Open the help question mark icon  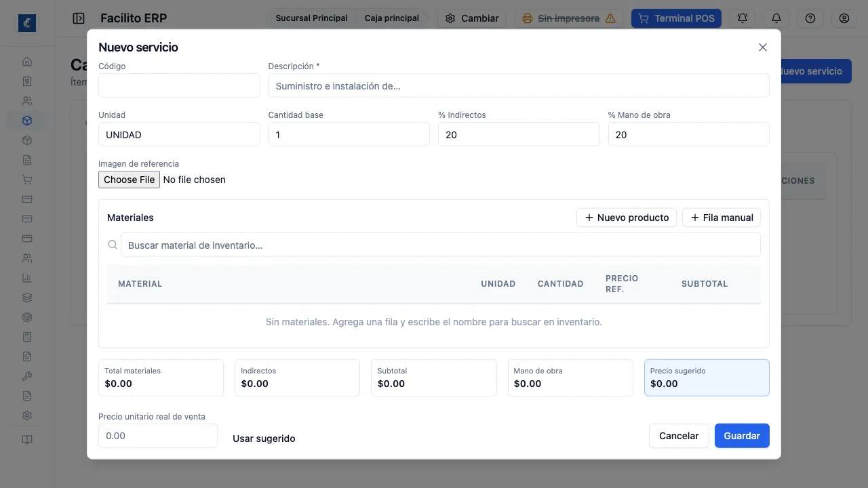(x=810, y=18)
